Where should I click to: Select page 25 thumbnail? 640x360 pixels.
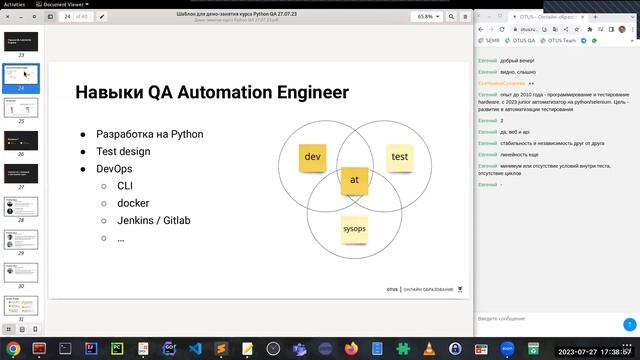click(x=21, y=108)
